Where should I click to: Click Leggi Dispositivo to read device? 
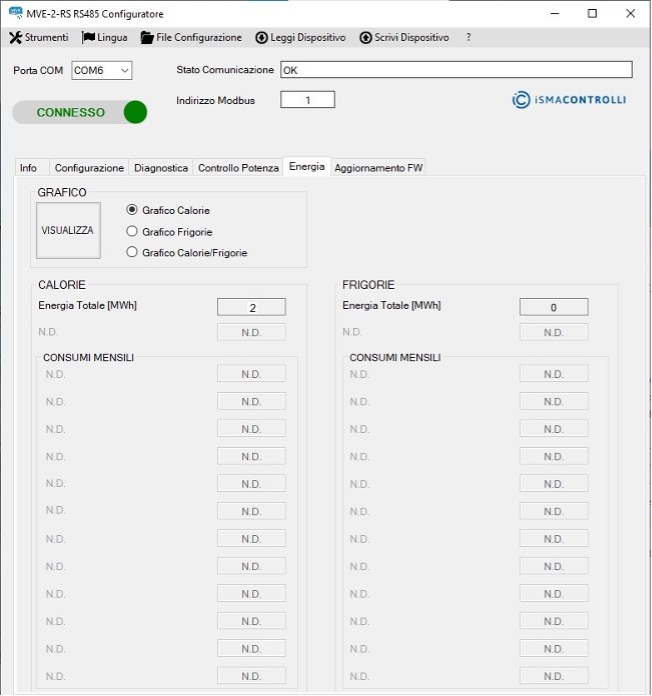coord(301,38)
